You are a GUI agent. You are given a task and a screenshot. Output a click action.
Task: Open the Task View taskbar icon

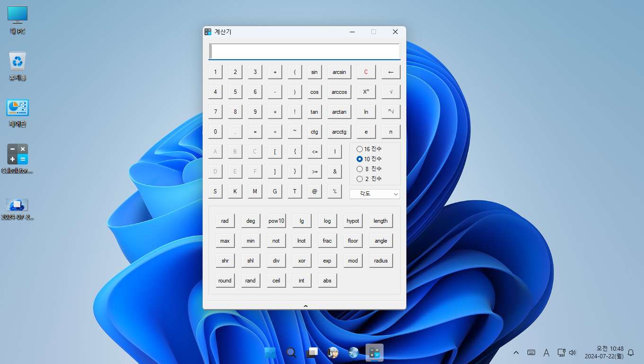(x=312, y=353)
